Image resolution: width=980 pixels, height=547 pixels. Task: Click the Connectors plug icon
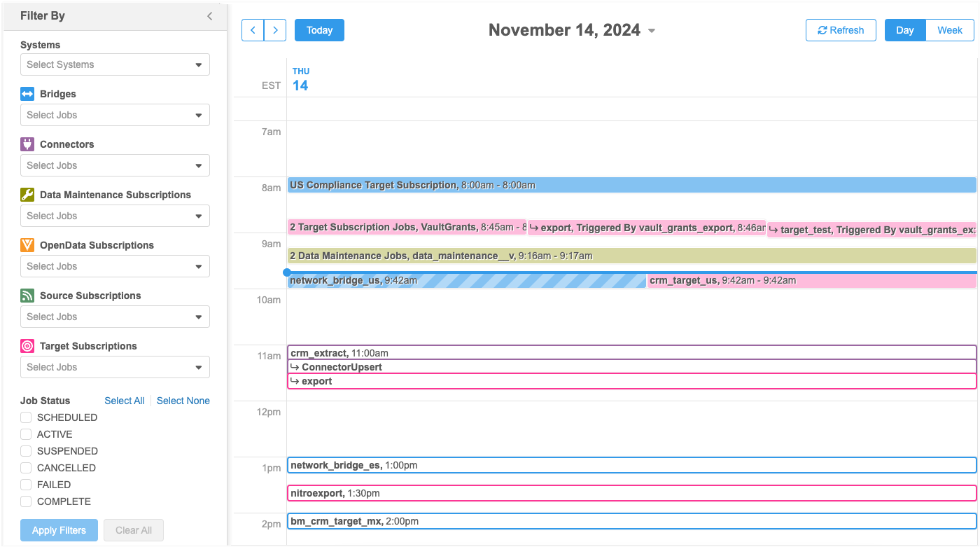27,144
